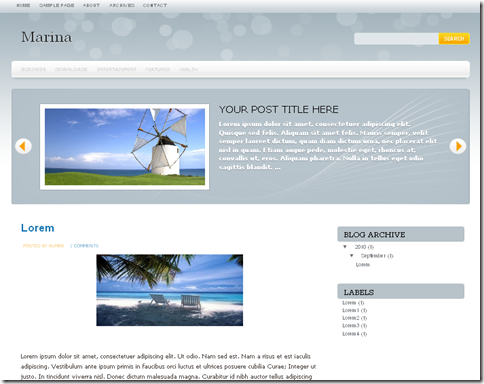The image size is (484, 384).
Task: Collapse the 2010 archive year
Action: point(345,247)
